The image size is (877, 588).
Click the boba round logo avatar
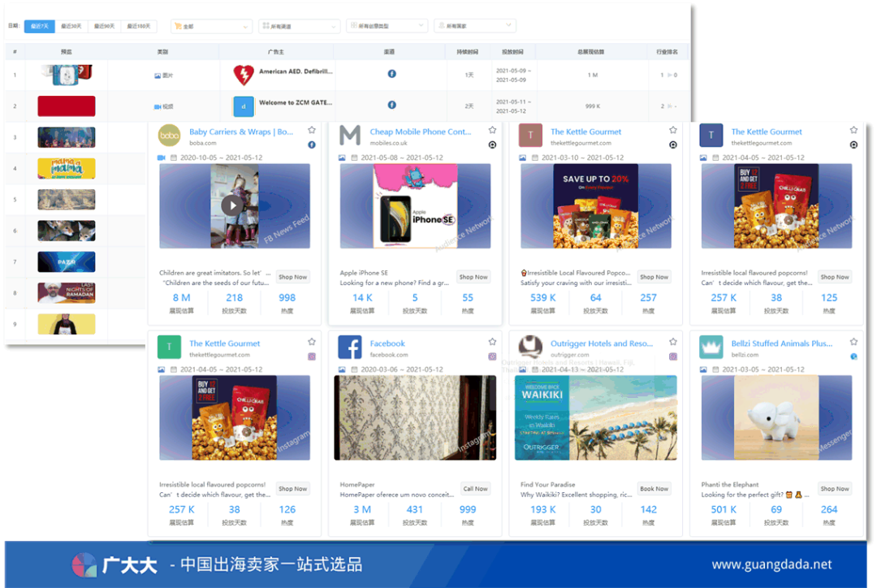(x=170, y=136)
